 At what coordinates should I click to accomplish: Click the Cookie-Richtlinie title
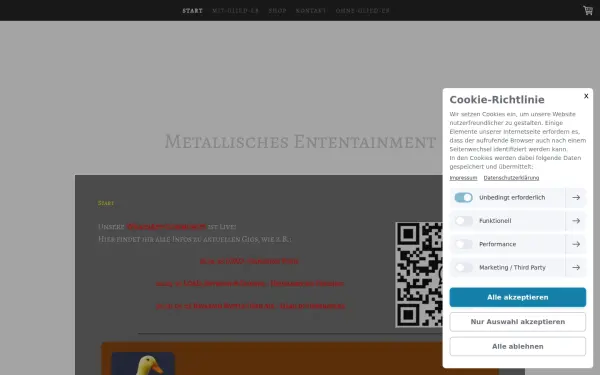pyautogui.click(x=497, y=100)
